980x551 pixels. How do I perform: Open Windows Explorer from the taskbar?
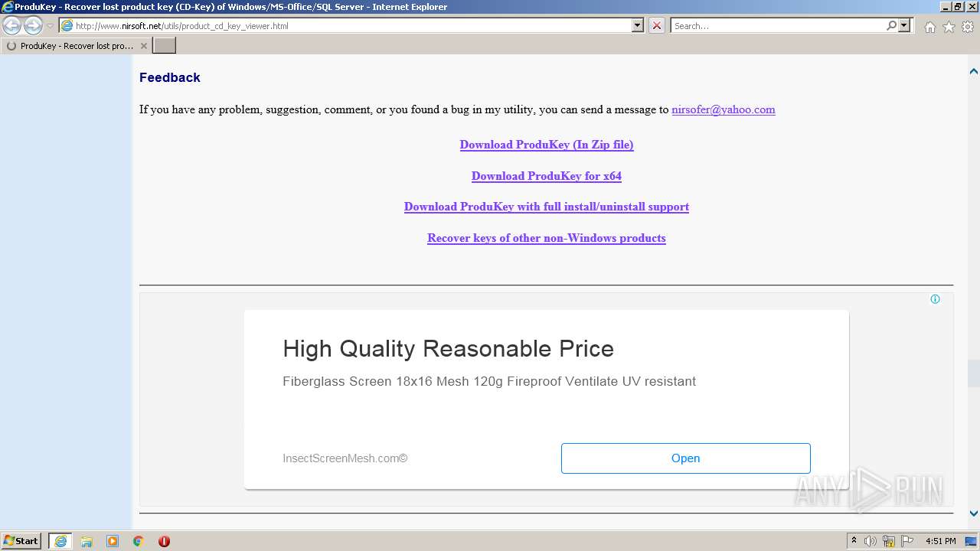[87, 541]
